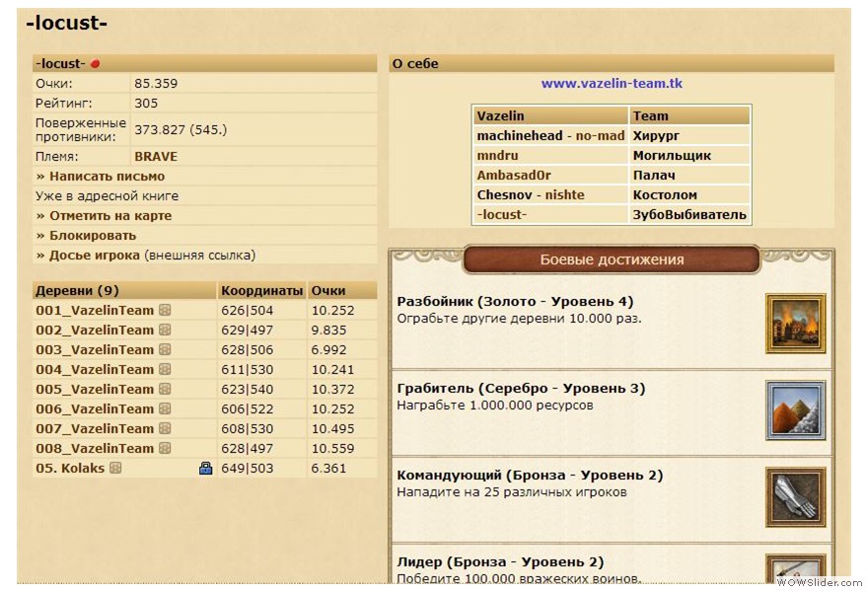The width and height of the screenshot is (868, 592).
Task: Click the Лидер bronze achievement icon
Action: (x=795, y=572)
